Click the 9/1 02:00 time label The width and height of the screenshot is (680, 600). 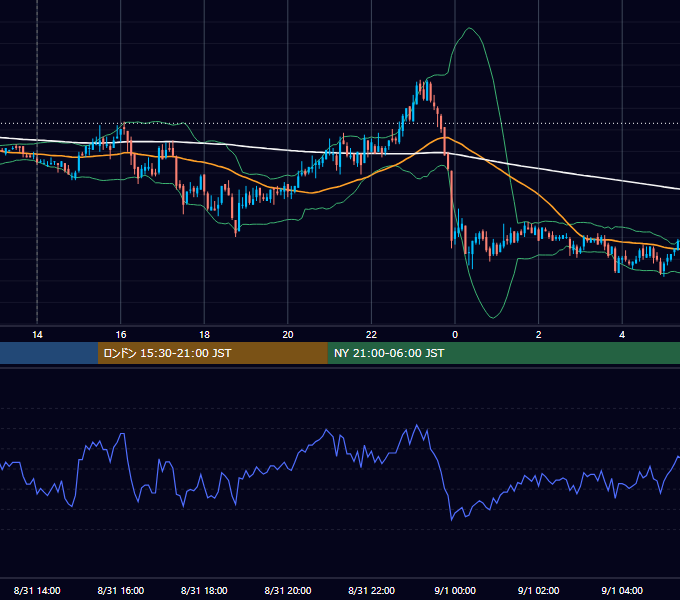tap(539, 590)
